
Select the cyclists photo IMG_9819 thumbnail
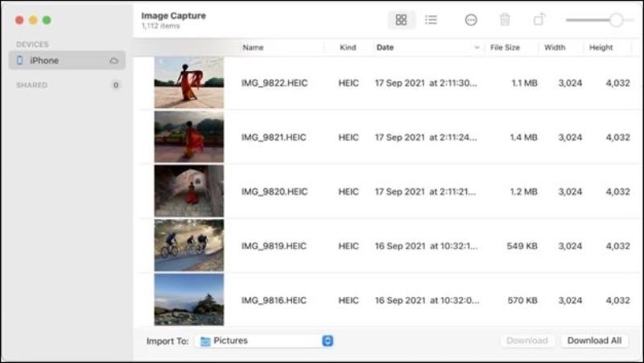[189, 246]
